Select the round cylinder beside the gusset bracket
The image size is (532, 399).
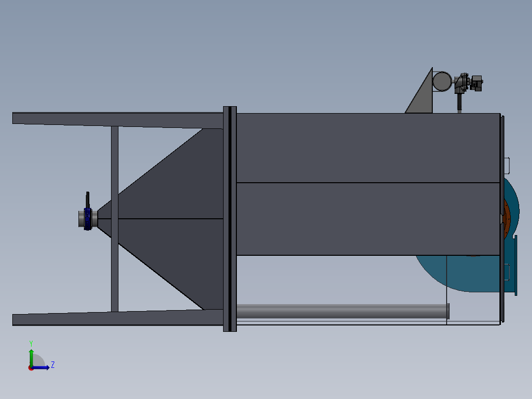442,81
